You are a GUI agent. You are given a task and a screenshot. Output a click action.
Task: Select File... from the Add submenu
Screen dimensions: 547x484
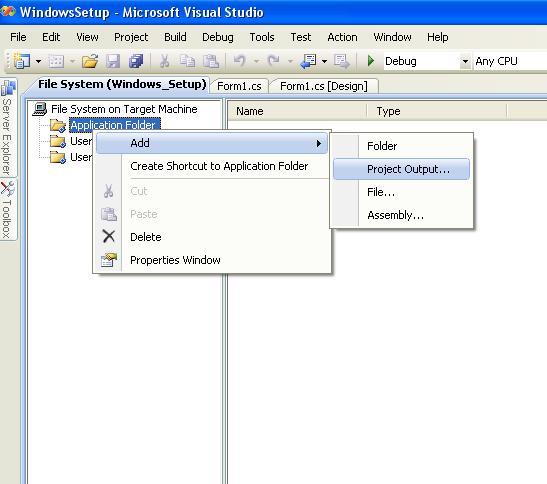401,192
